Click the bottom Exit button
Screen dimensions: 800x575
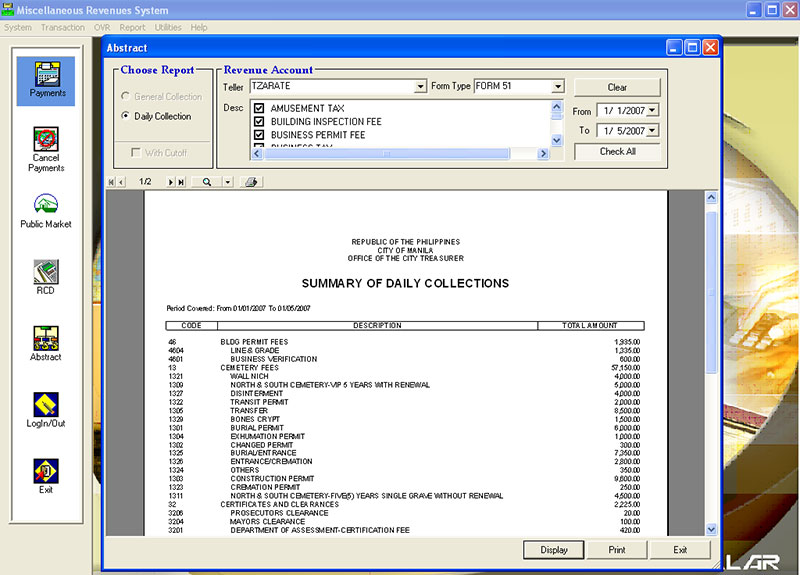pos(680,550)
